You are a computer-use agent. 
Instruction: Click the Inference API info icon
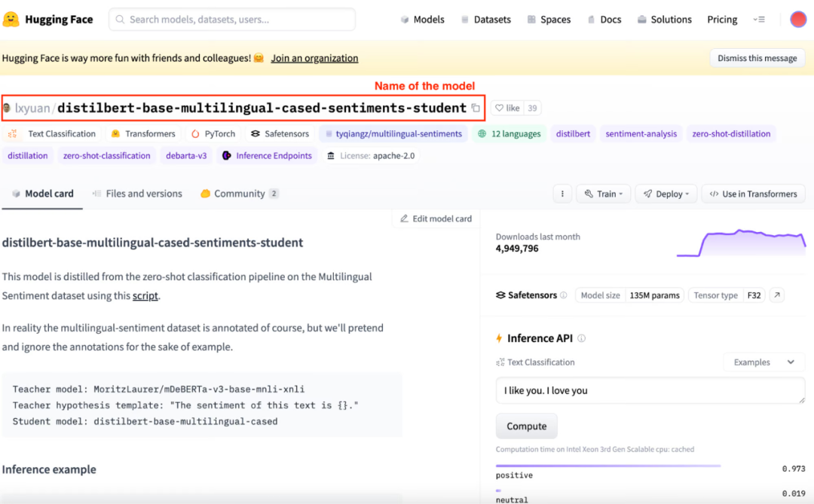tap(581, 338)
